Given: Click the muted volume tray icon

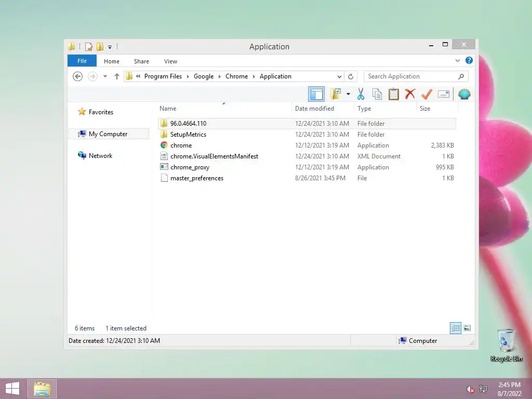Looking at the screenshot, I should point(470,390).
